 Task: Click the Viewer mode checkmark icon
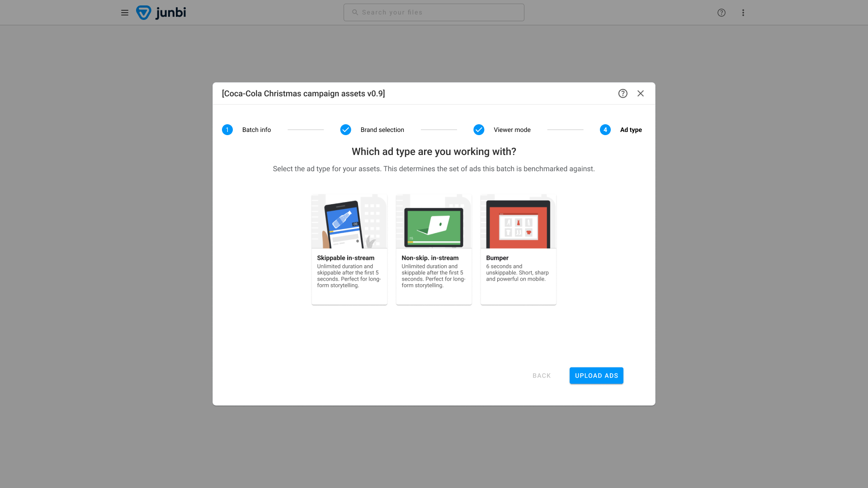479,130
